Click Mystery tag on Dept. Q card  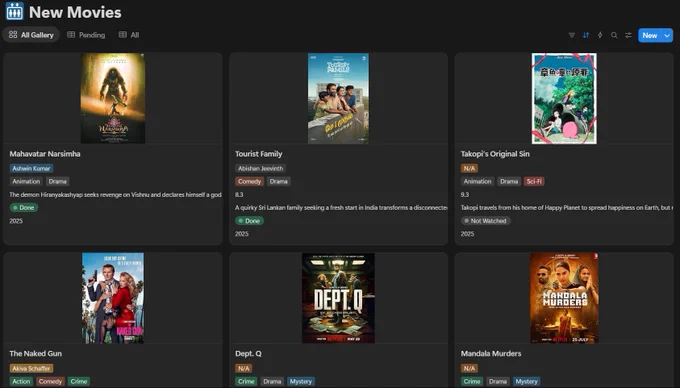point(301,381)
